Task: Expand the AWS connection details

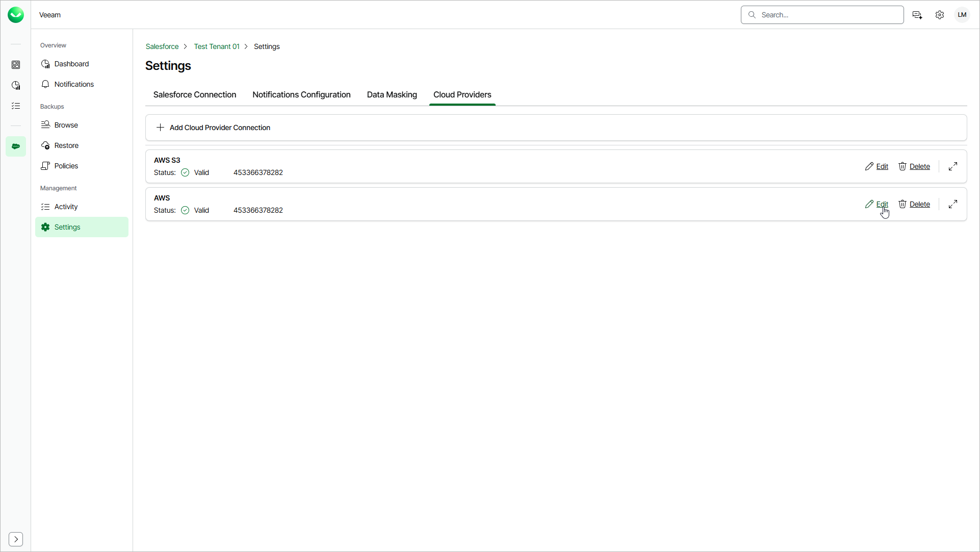Action: click(x=953, y=204)
